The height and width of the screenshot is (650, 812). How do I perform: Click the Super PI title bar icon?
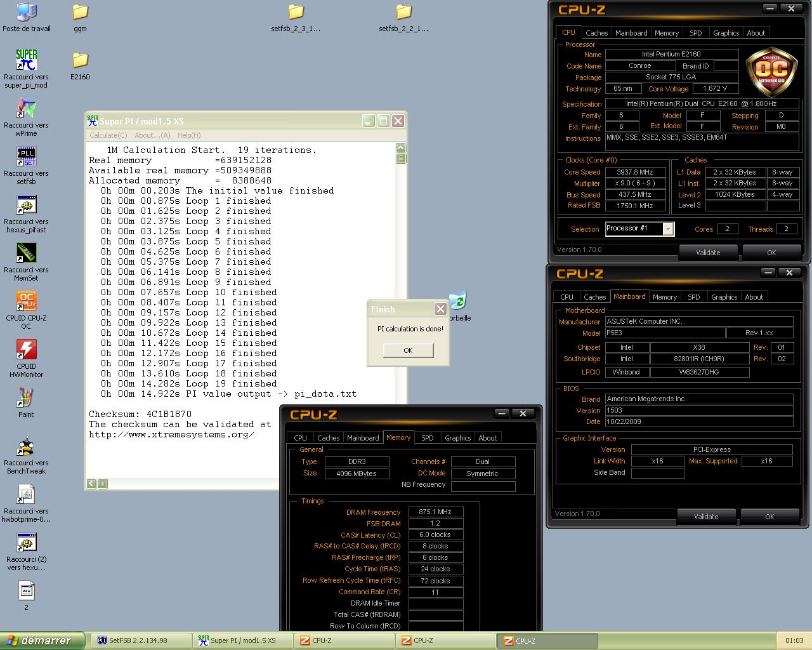click(x=93, y=121)
